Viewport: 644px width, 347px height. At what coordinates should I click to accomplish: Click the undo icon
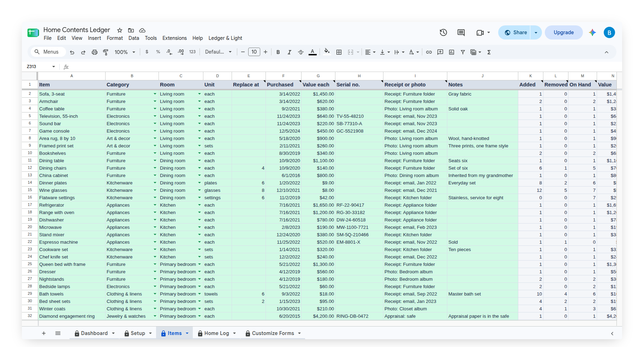coord(72,52)
